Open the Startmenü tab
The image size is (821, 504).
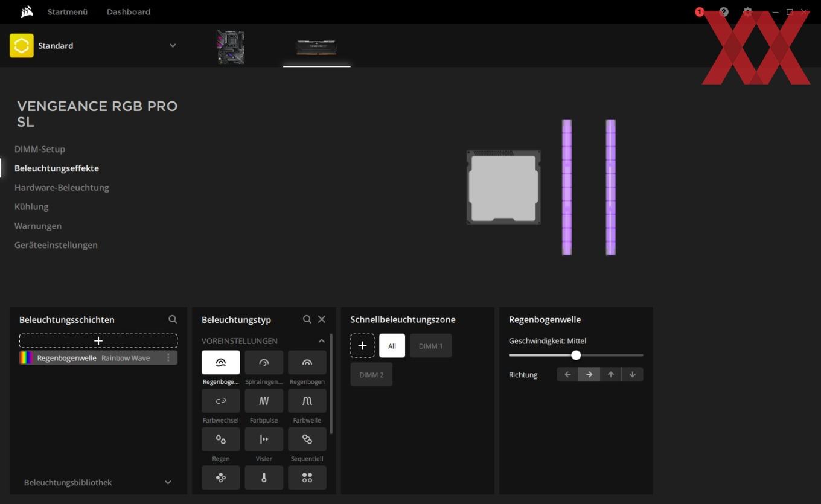[x=68, y=12]
